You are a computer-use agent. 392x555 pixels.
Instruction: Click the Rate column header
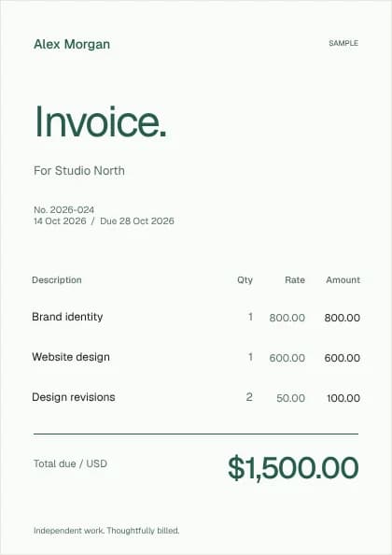[295, 280]
